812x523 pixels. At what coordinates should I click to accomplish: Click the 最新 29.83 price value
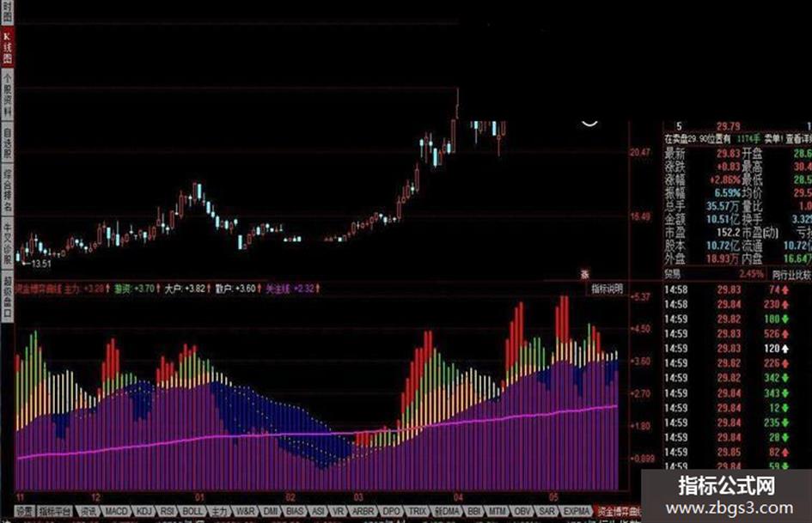click(x=728, y=154)
